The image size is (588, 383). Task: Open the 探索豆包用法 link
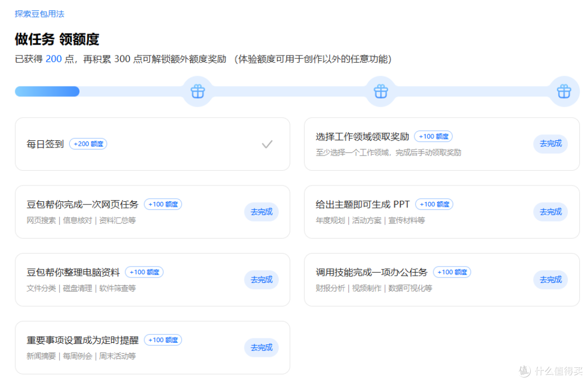pyautogui.click(x=39, y=14)
